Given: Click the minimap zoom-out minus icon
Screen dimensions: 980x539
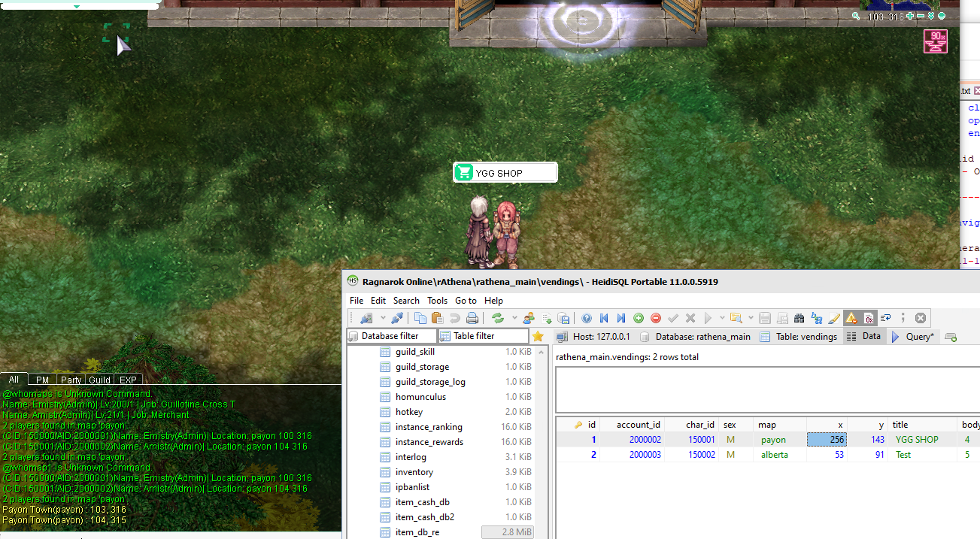Looking at the screenshot, I should pos(921,16).
